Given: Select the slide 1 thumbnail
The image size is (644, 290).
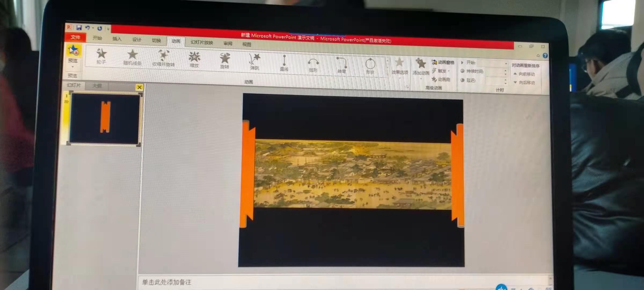Looking at the screenshot, I should pyautogui.click(x=105, y=118).
